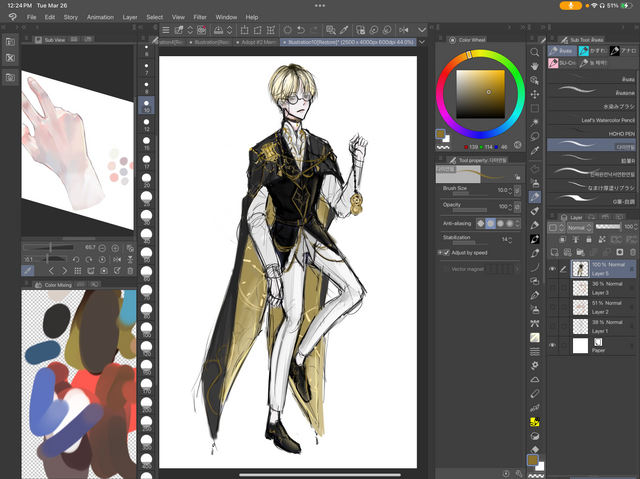Screen dimensions: 640x479
Task: Open the Filter menu
Action: click(200, 17)
